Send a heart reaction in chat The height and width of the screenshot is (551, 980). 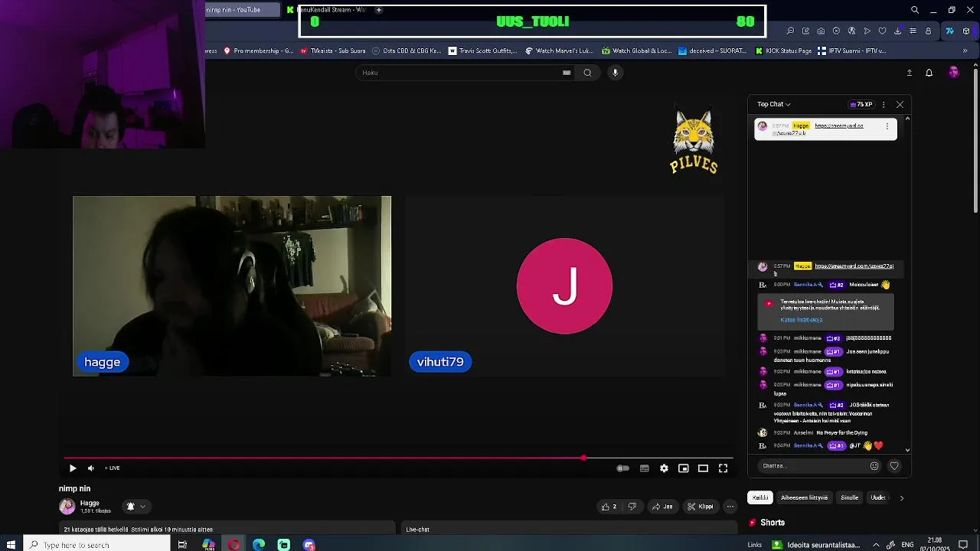tap(894, 465)
